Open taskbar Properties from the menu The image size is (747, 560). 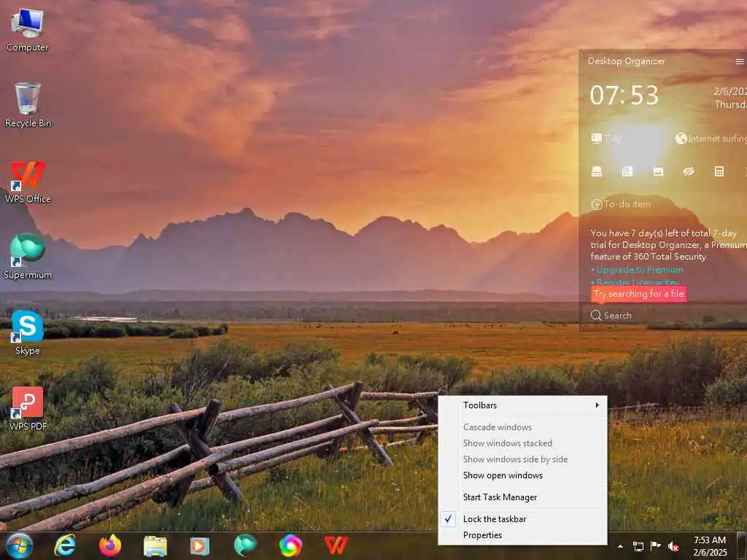click(522, 535)
